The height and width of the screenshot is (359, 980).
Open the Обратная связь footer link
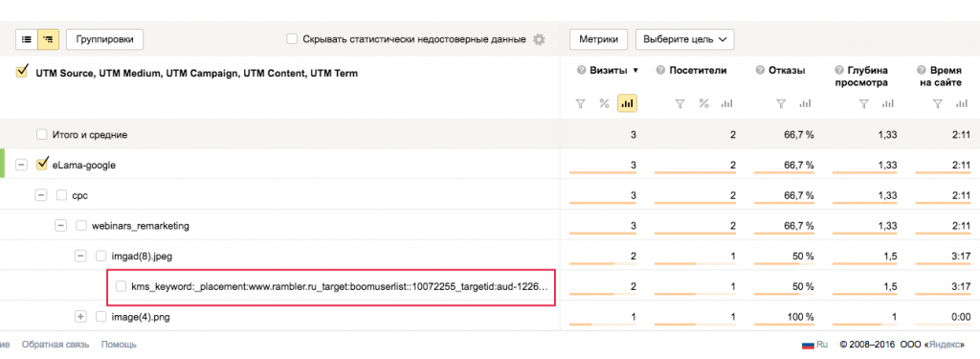tap(56, 345)
